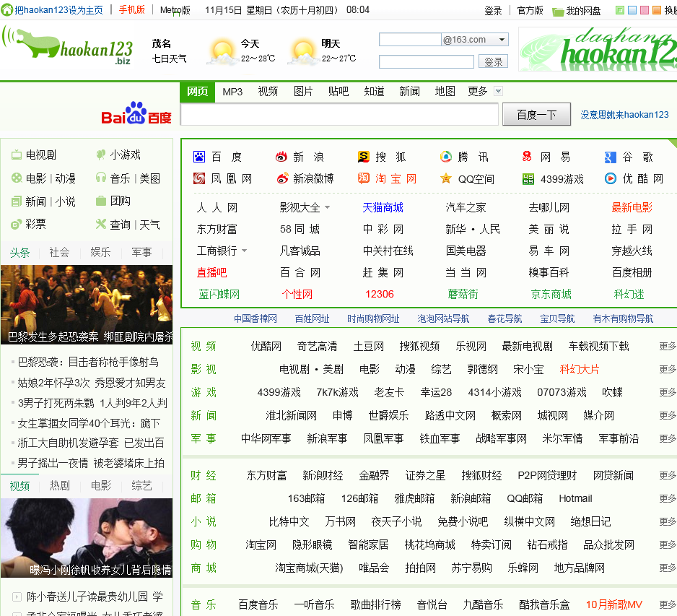The image size is (677, 616).
Task: Click the film reel icon next to 电影
Action: pyautogui.click(x=17, y=178)
